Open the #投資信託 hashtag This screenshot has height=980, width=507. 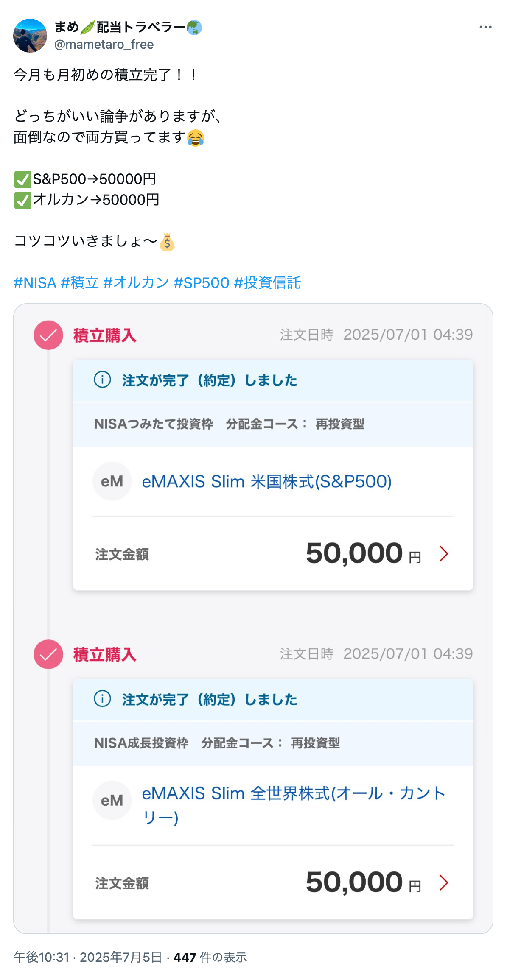[267, 283]
